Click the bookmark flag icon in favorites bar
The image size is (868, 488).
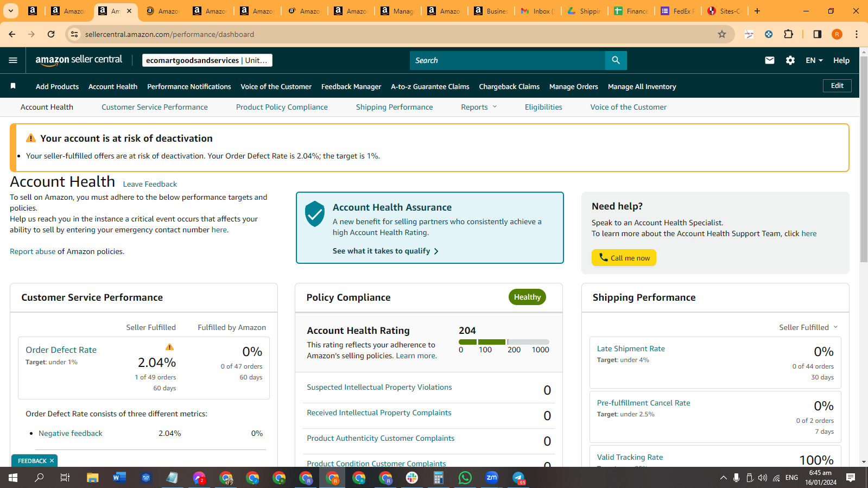pos(13,86)
